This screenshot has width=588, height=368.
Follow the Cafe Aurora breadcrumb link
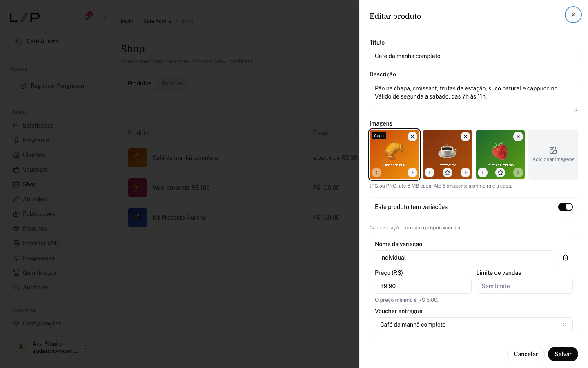157,21
